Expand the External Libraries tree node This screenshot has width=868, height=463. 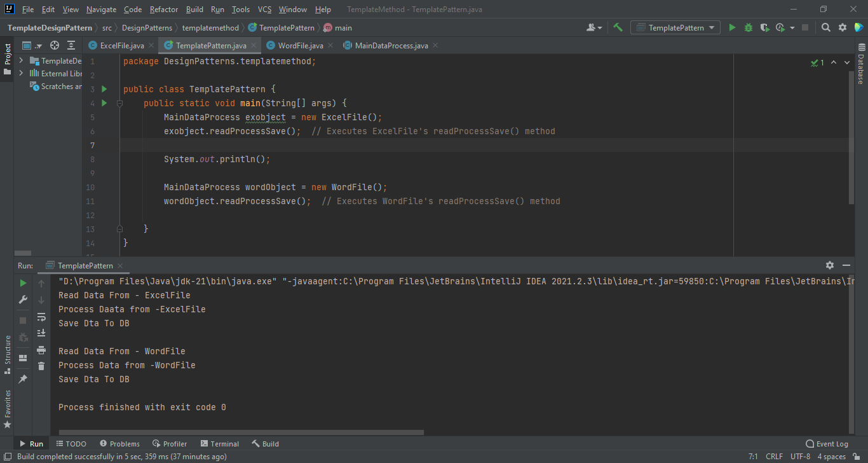[21, 73]
